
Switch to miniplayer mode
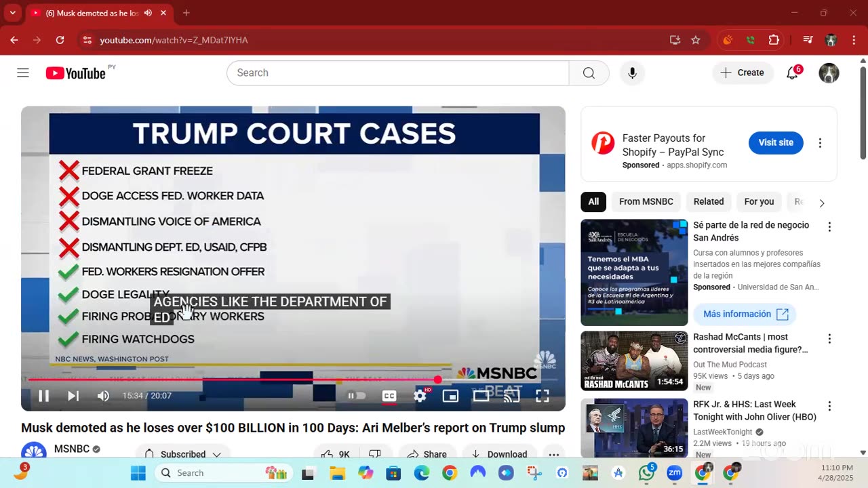click(x=450, y=396)
